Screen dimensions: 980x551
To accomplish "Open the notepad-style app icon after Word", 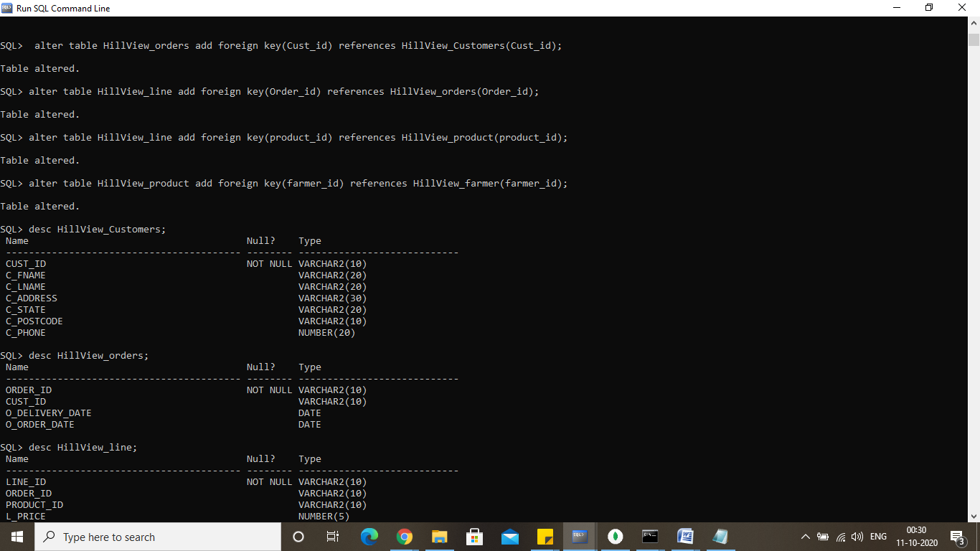I will (x=720, y=537).
